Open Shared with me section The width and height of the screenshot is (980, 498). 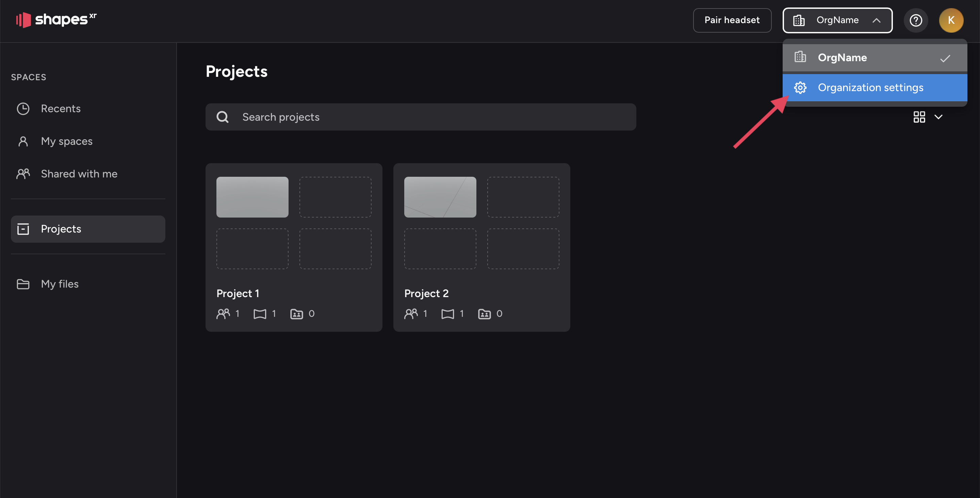tap(79, 174)
